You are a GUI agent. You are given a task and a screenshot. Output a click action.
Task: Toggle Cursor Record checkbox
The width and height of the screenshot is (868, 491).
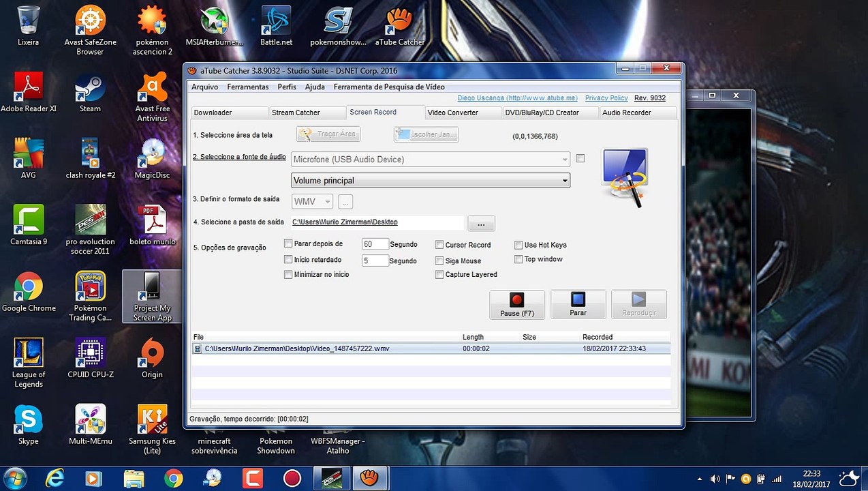tap(439, 245)
